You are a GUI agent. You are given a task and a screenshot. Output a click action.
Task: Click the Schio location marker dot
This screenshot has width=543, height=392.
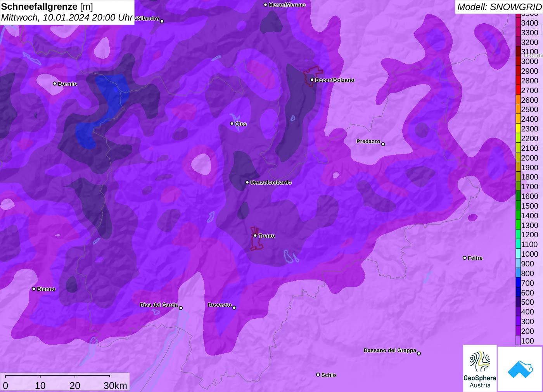[x=318, y=375]
